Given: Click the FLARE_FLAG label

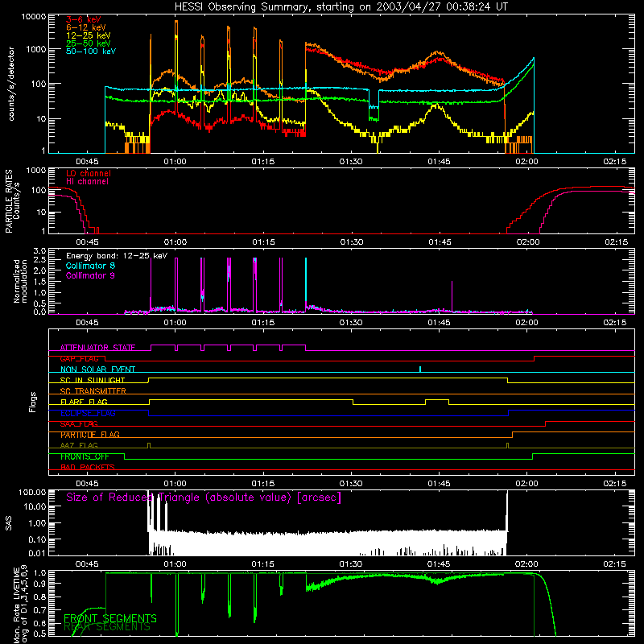Looking at the screenshot, I should coord(84,402).
